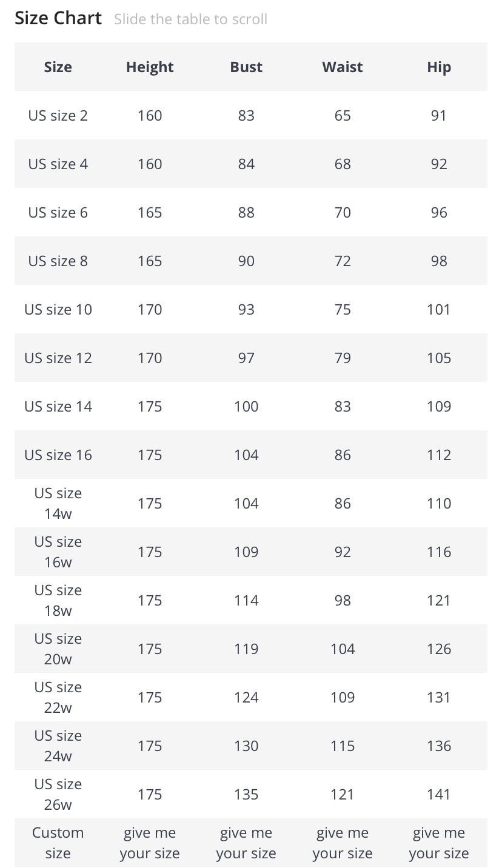502x868 pixels.
Task: Click the Size Chart heading
Action: [58, 18]
